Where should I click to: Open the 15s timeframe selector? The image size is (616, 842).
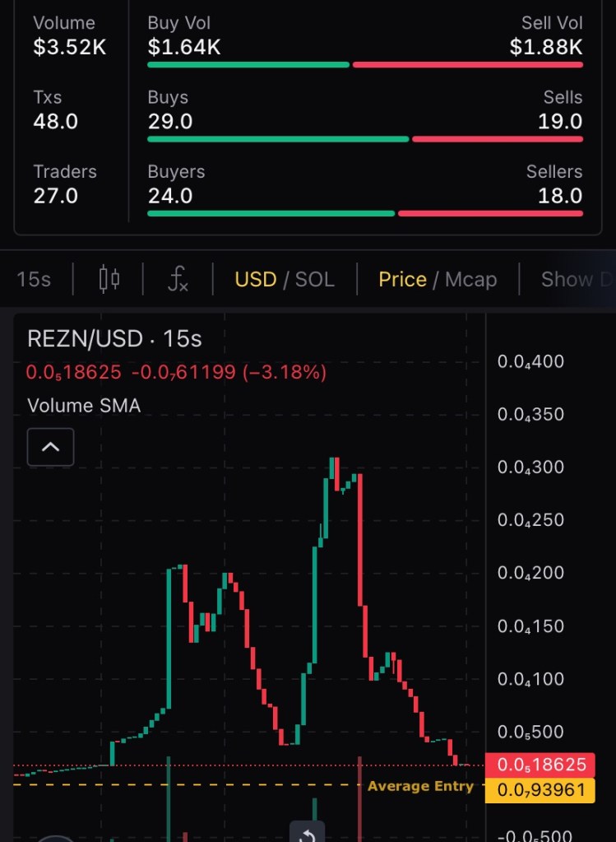pos(34,279)
